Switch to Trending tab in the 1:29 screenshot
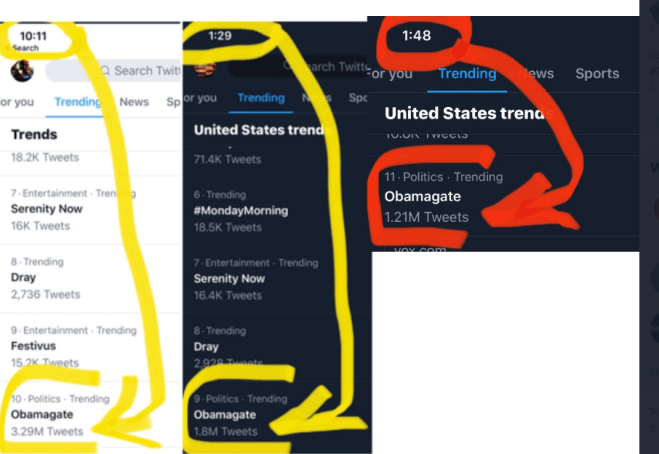 pyautogui.click(x=260, y=98)
